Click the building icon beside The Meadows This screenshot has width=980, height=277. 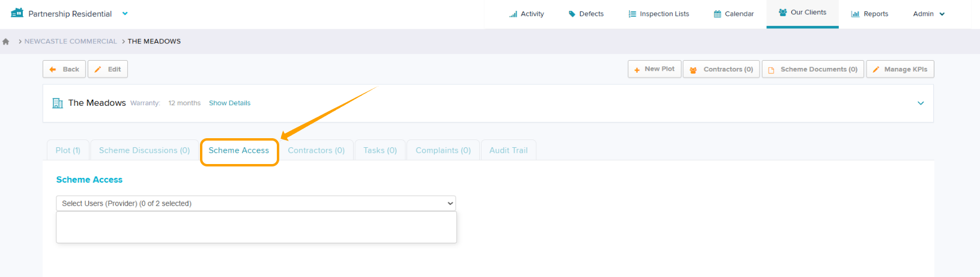coord(58,103)
